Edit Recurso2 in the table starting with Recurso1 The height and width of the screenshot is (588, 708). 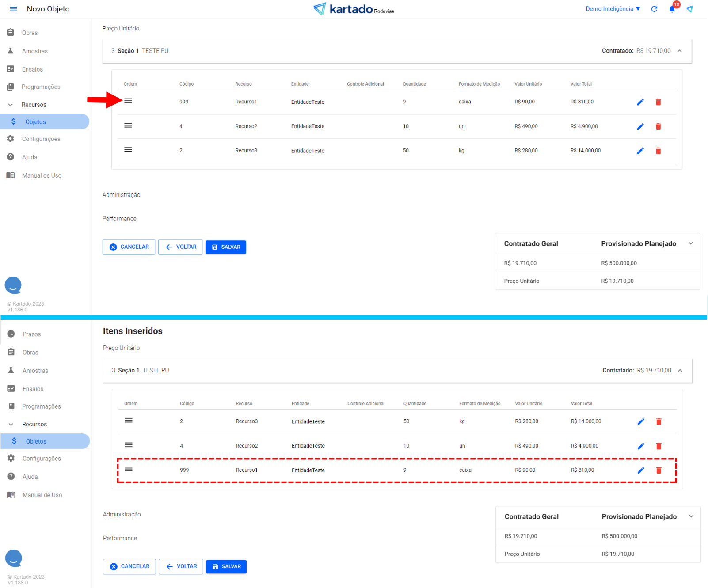640,127
